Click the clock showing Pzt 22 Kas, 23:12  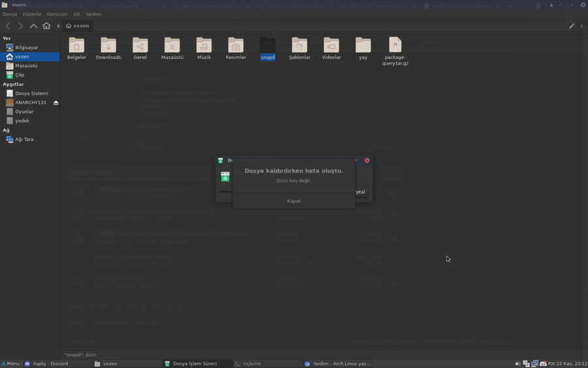(x=567, y=363)
